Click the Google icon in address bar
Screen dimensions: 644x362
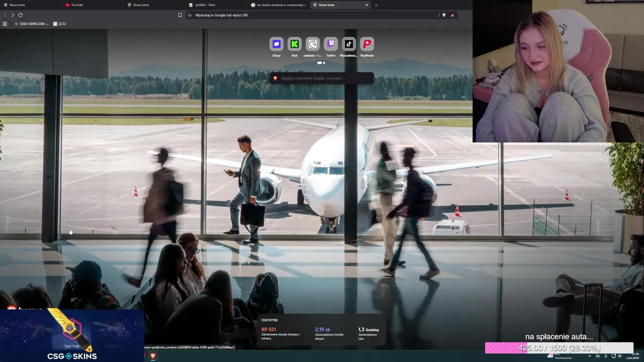click(190, 15)
